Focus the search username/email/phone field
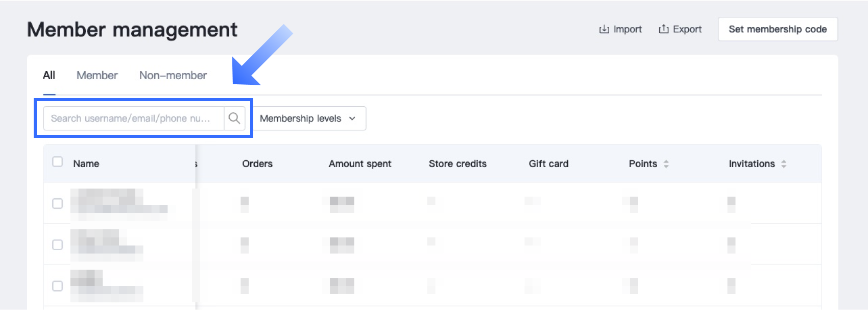This screenshot has width=868, height=310. [134, 118]
